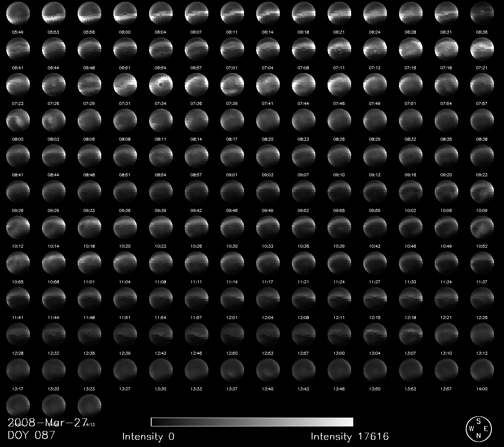Select the 06:14 globe thumbnail

click(x=268, y=14)
